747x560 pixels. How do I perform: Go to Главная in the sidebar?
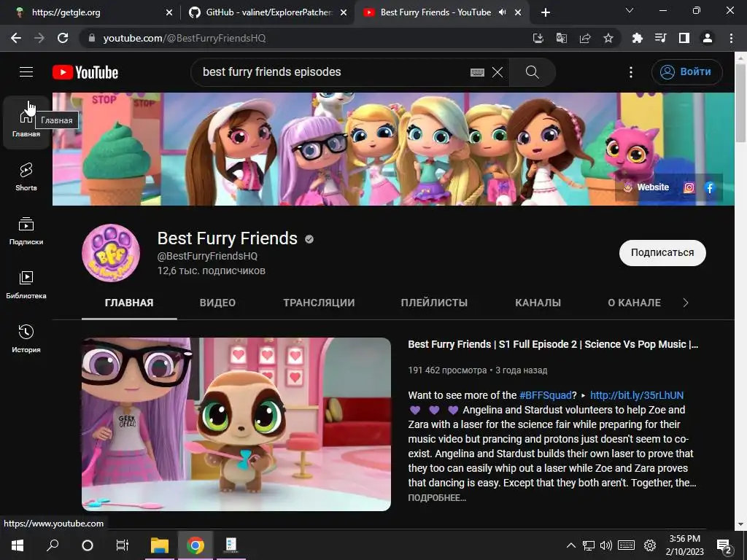(26, 122)
